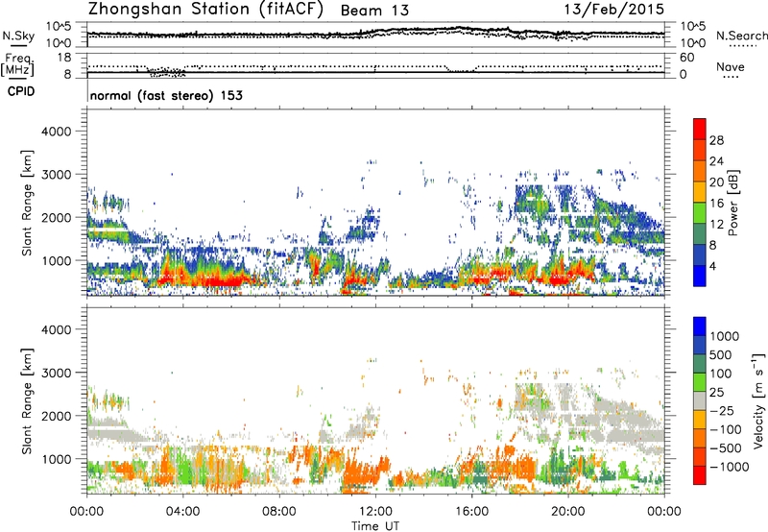Click the 3000 tick of the velocity panel

(x=56, y=373)
